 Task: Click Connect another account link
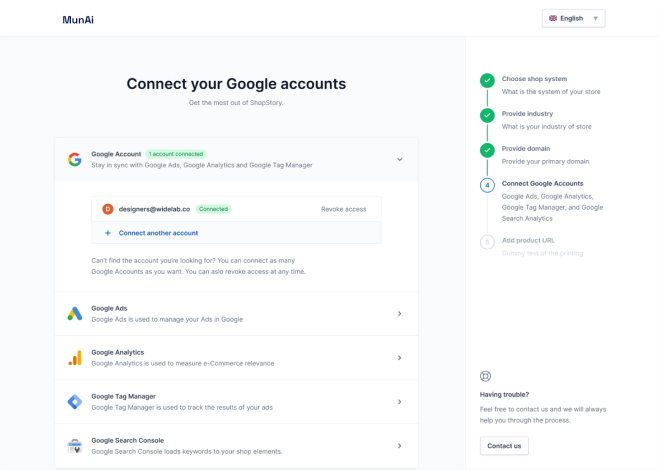pos(158,233)
